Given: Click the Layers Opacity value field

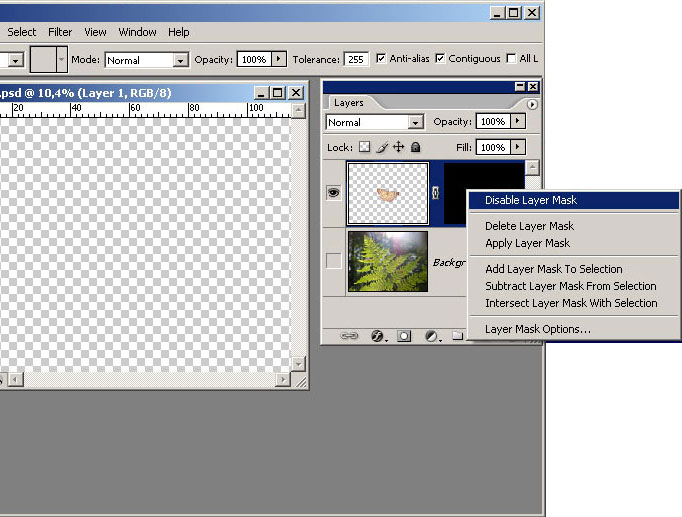Looking at the screenshot, I should [x=493, y=121].
